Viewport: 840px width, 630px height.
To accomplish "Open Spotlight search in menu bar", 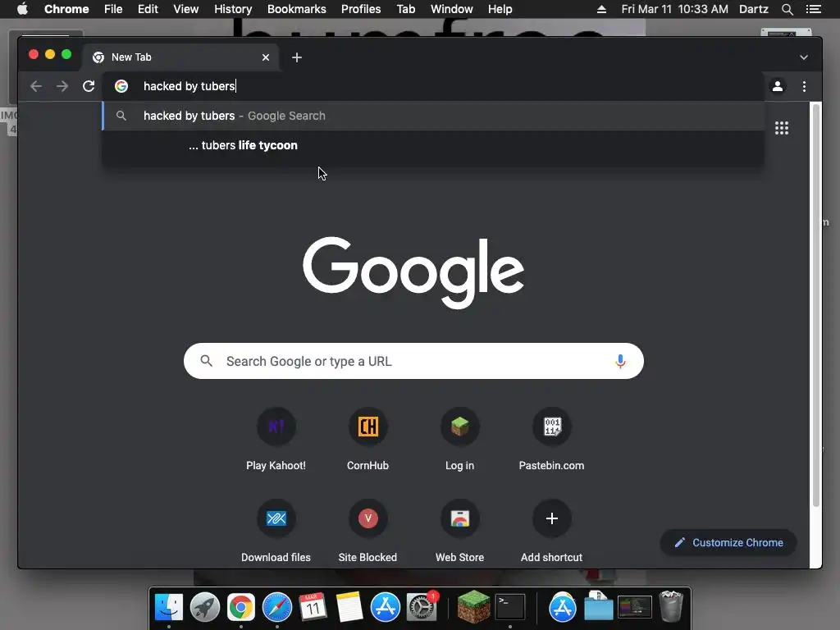I will (x=787, y=9).
